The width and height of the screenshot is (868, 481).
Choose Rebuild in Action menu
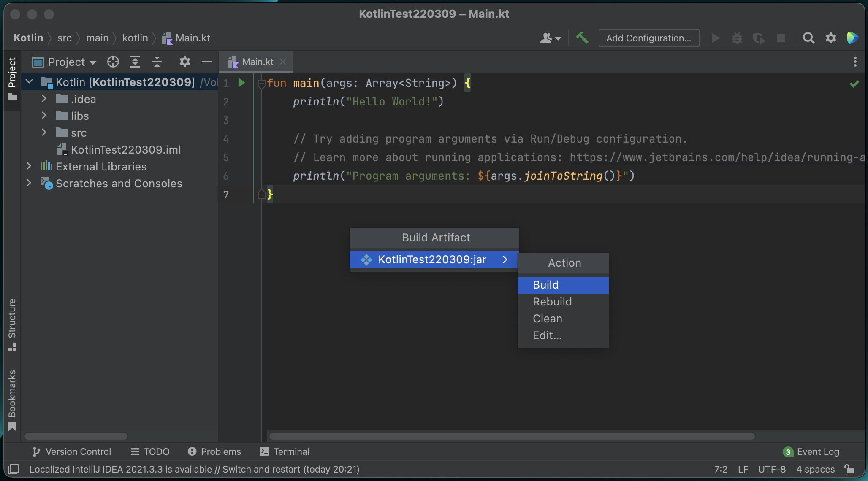coord(563,302)
